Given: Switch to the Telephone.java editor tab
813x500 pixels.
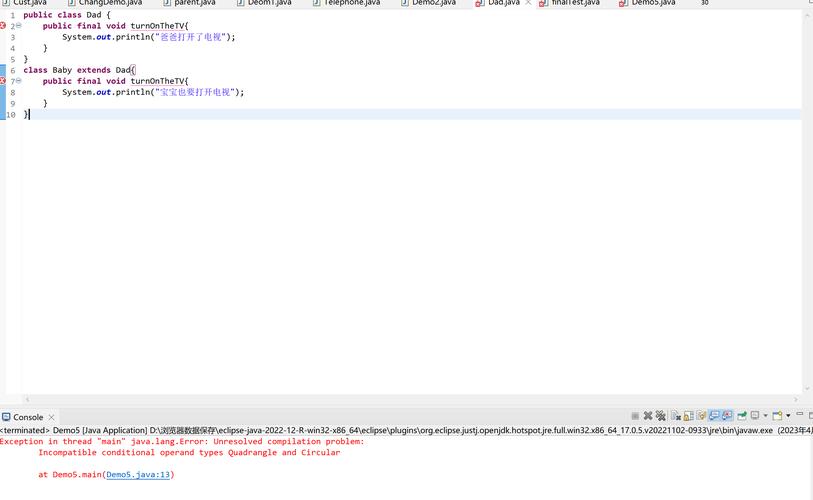Looking at the screenshot, I should tap(351, 3).
